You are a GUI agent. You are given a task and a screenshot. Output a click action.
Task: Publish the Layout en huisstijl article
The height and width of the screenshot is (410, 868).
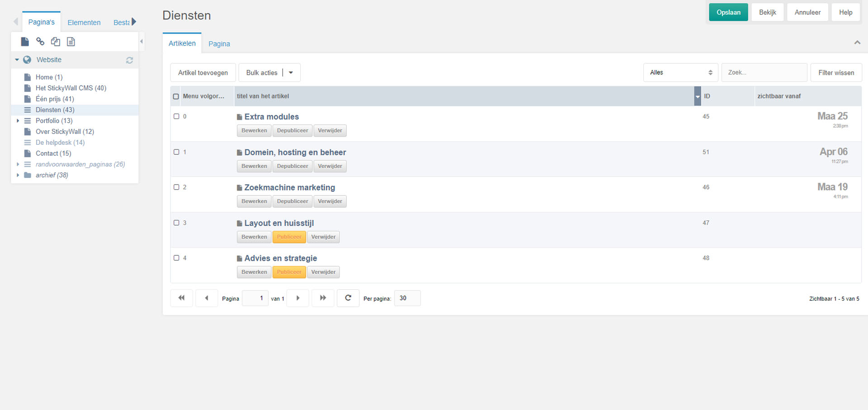[289, 237]
